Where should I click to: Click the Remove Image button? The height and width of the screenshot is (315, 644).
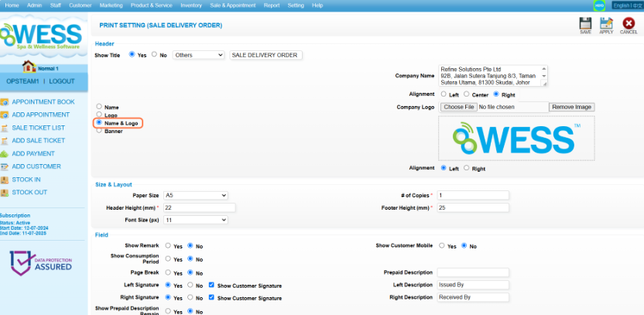[571, 107]
